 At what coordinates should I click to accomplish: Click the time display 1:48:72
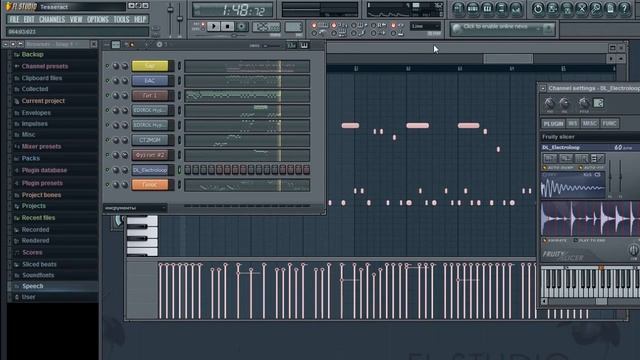click(233, 10)
